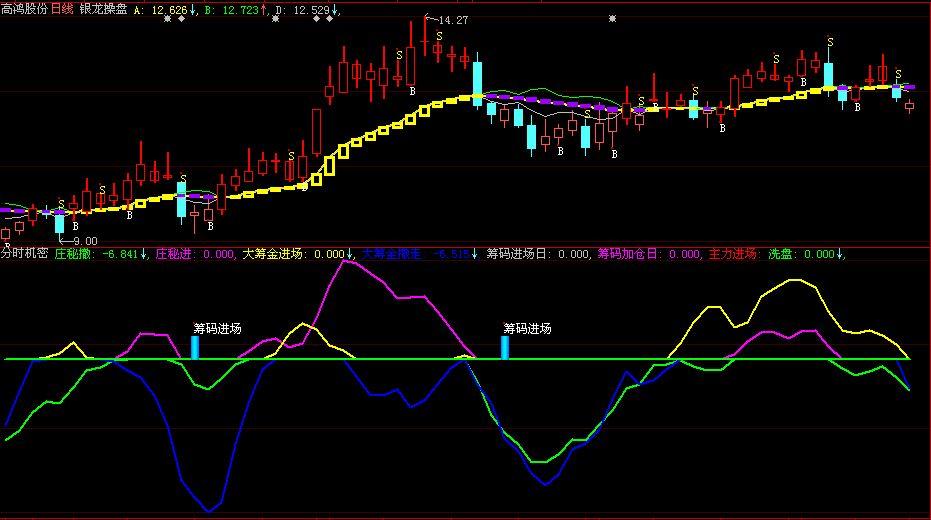Click the lone info star marker at top right
The height and width of the screenshot is (520, 931).
612,19
